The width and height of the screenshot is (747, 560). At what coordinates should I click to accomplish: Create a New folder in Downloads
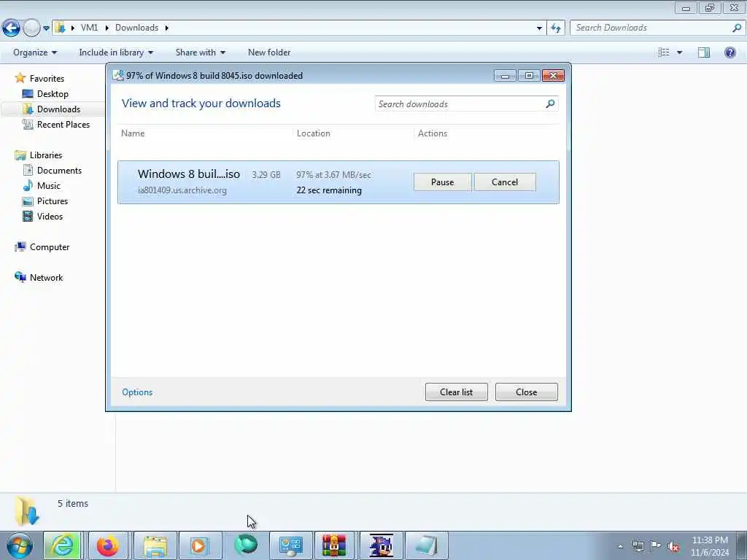(269, 52)
